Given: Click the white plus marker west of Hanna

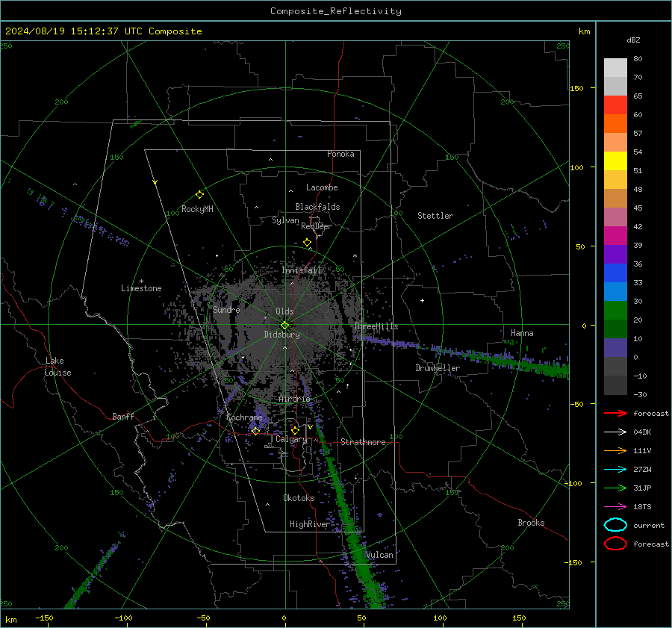Looking at the screenshot, I should (x=422, y=300).
